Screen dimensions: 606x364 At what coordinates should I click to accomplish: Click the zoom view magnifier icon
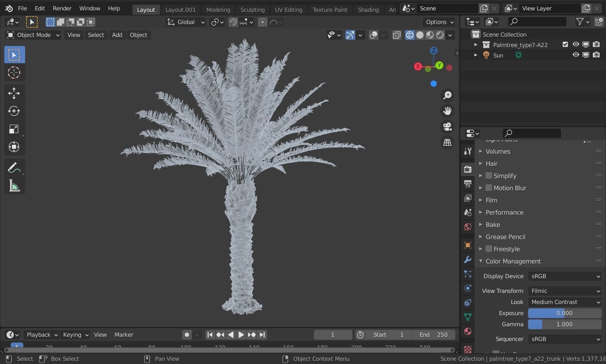(x=447, y=95)
